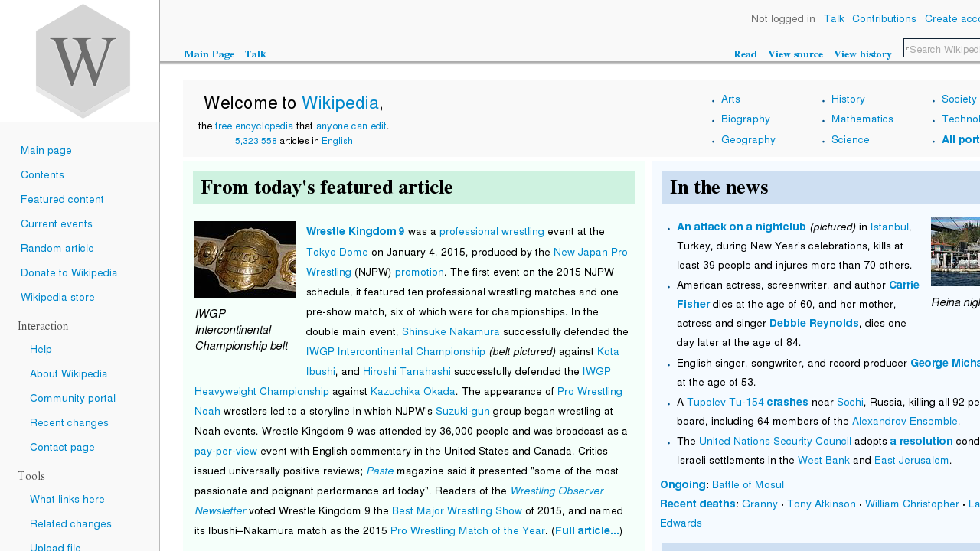The image size is (980, 551).
Task: Visit the Wikipedia store link
Action: pos(57,298)
